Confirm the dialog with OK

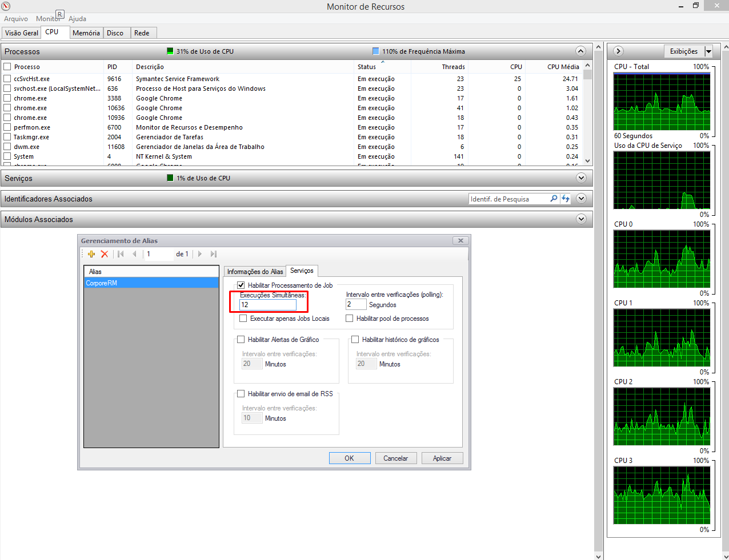pyautogui.click(x=349, y=458)
